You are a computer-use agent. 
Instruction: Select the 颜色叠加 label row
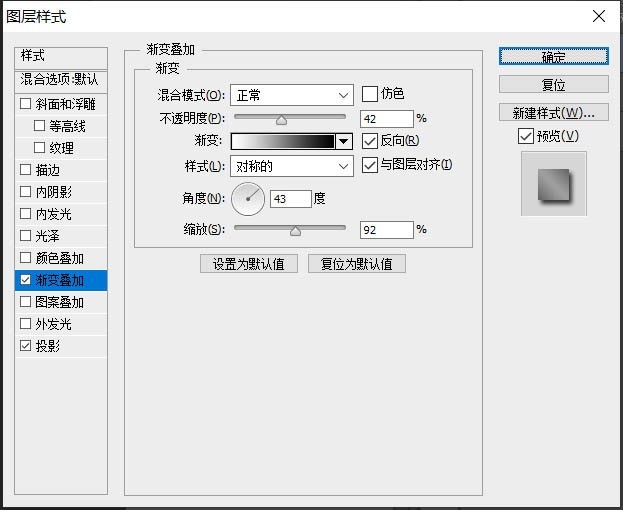[x=61, y=258]
